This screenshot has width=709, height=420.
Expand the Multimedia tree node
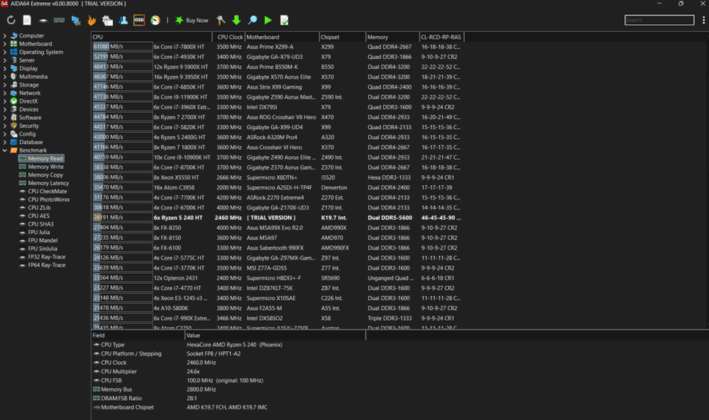(x=5, y=76)
